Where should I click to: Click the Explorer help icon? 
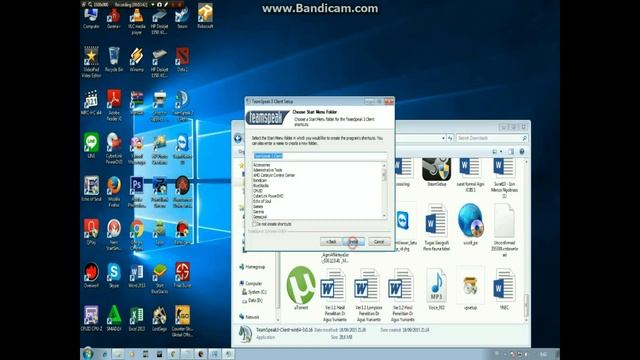[x=522, y=152]
